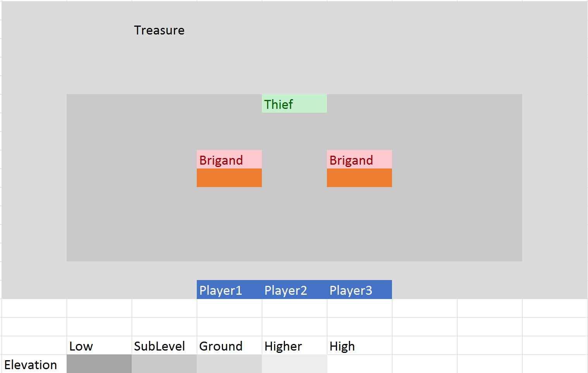
Task: Select the white cell under High
Action: tap(359, 364)
